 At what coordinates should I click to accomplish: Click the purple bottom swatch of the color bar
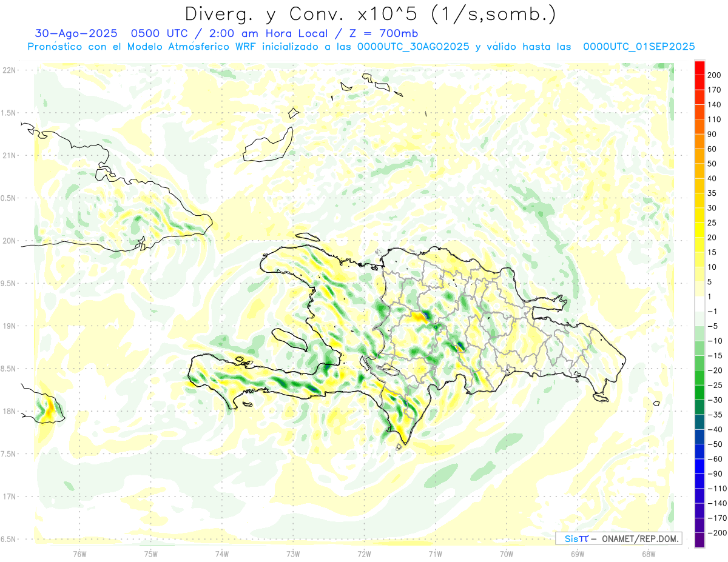pos(699,540)
